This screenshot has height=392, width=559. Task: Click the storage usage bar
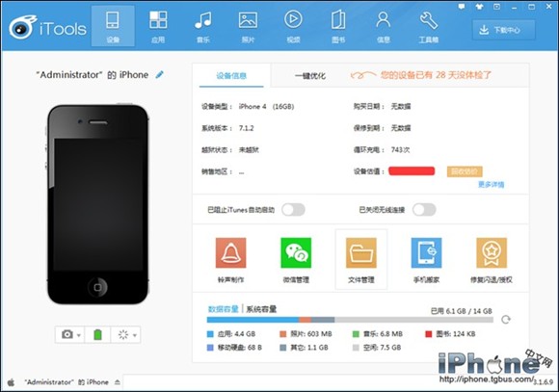[x=350, y=320]
